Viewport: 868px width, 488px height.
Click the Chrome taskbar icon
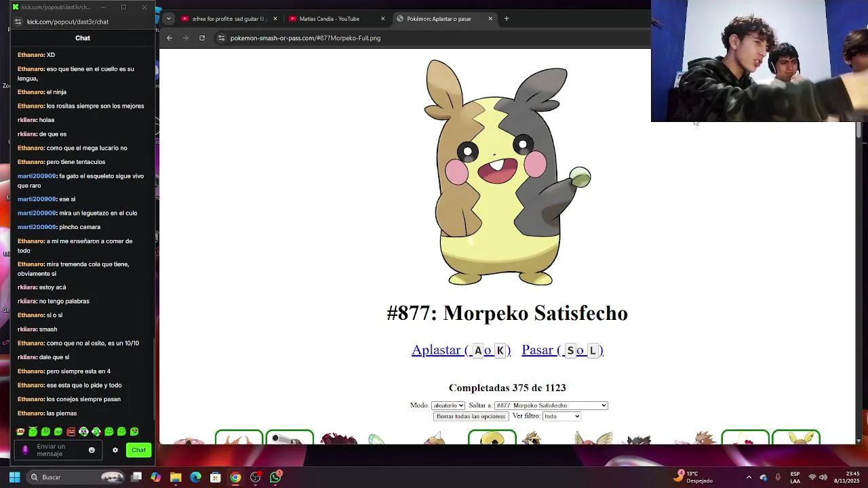(x=235, y=477)
